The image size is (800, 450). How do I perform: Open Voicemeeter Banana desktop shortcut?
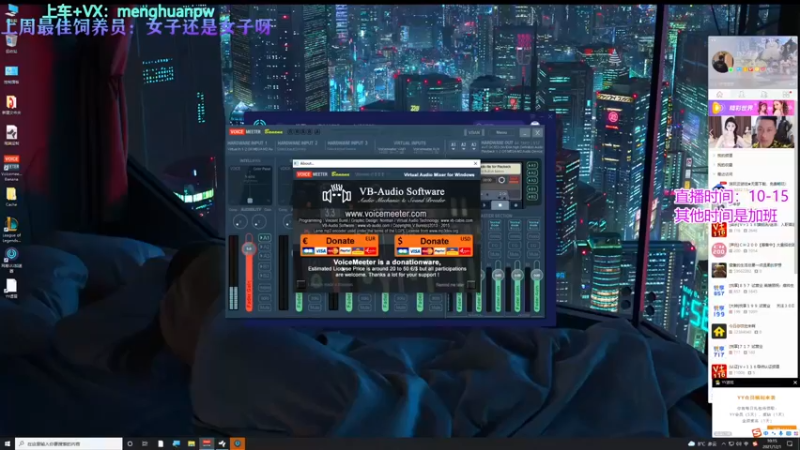pos(11,168)
